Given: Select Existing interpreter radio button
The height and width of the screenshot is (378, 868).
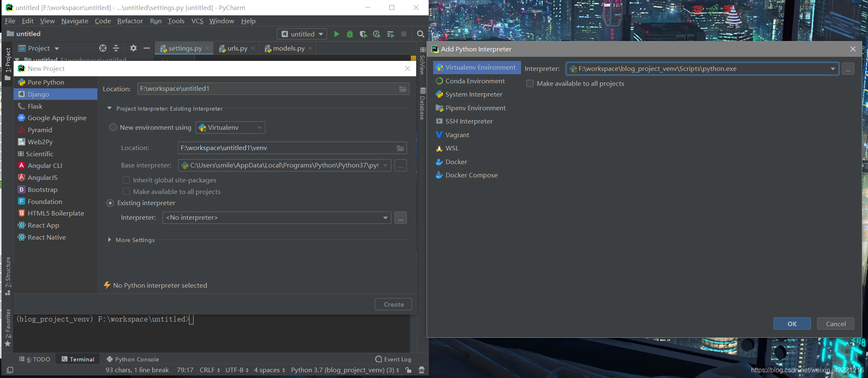Looking at the screenshot, I should click(x=110, y=203).
